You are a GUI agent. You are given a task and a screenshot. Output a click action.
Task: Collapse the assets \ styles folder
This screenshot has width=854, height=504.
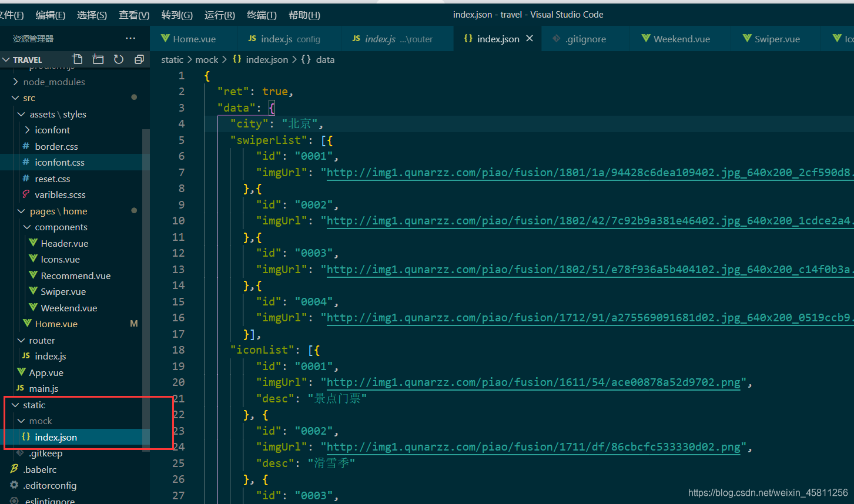point(22,114)
